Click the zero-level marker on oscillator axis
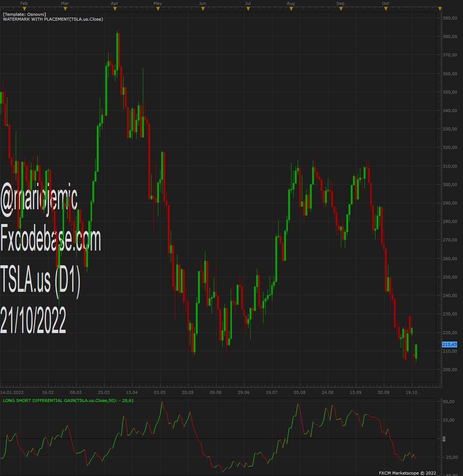This screenshot has width=463, height=476. coord(444,439)
